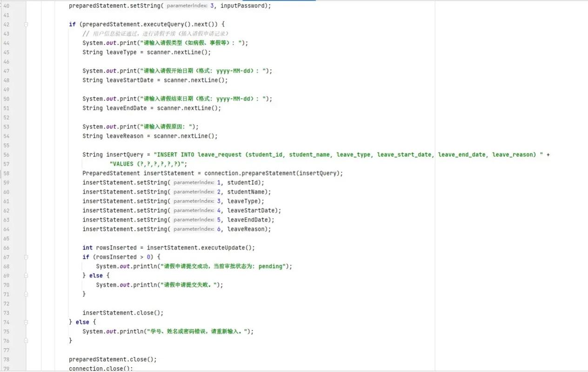This screenshot has height=372, width=588.
Task: Click the print string on line 50
Action: point(204,99)
